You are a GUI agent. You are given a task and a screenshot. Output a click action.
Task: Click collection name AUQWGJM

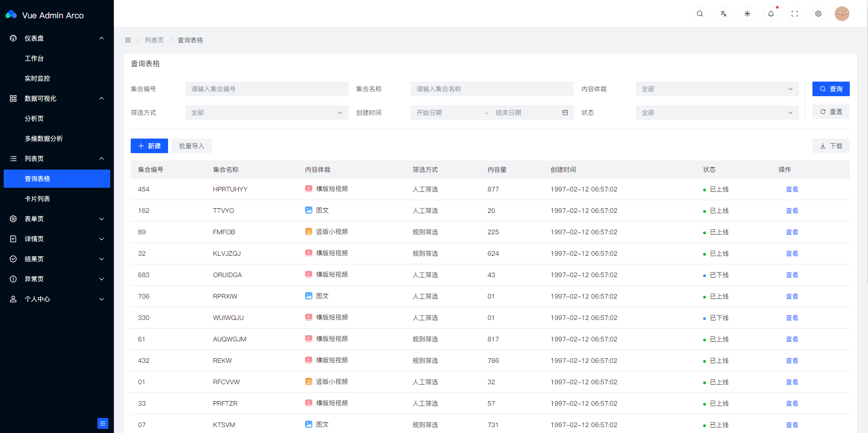(230, 339)
